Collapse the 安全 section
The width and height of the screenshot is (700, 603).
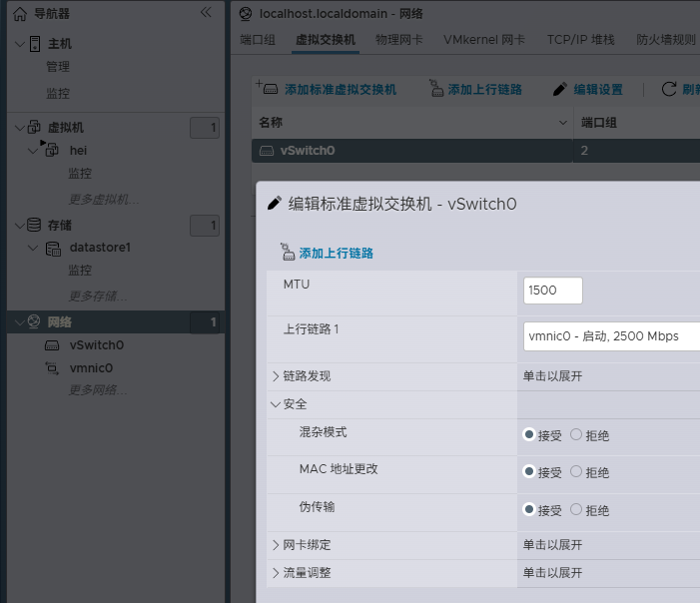click(x=276, y=404)
